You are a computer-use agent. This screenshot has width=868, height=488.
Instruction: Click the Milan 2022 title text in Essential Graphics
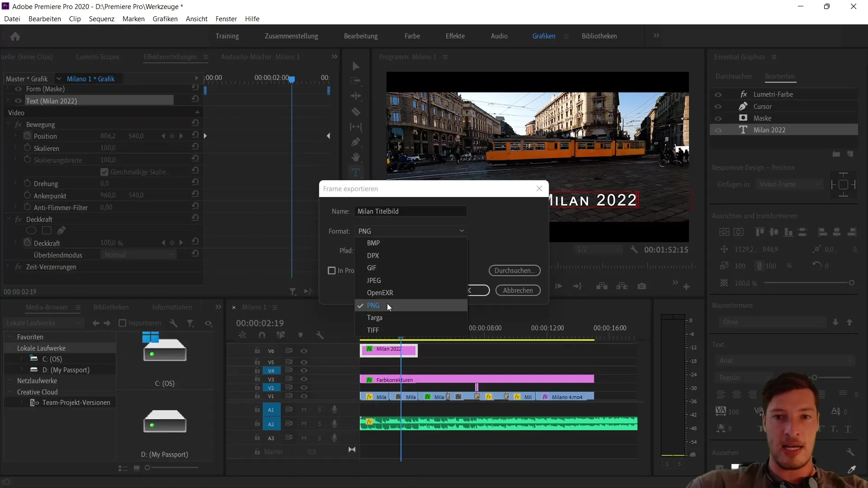pos(769,130)
